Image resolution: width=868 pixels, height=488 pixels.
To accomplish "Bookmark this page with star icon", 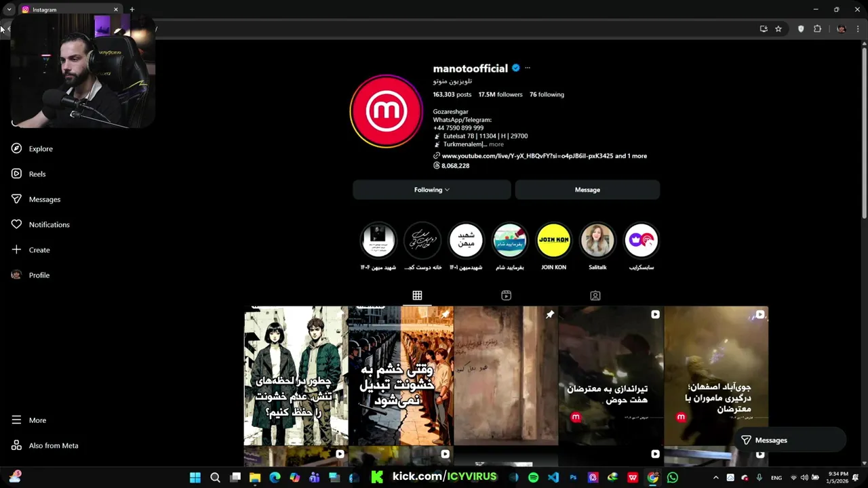I will coord(778,28).
